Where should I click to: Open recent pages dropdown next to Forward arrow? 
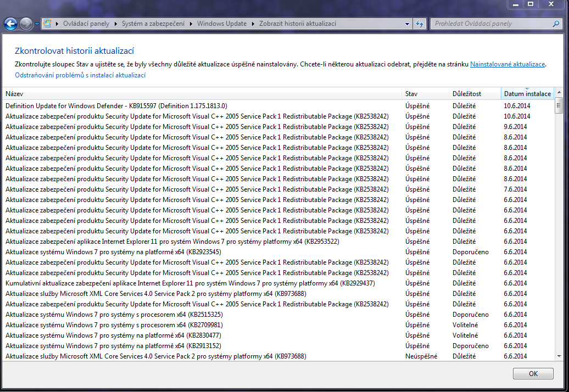click(37, 24)
